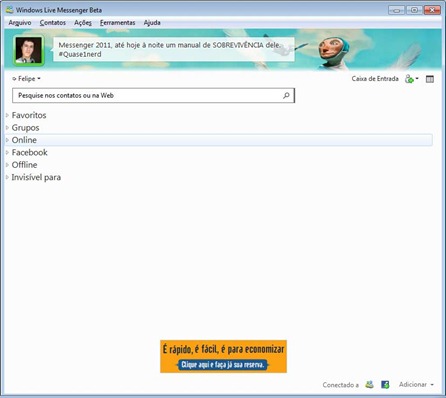Screen dimensions: 446x398
Task: Click the add contact icon
Action: click(409, 79)
